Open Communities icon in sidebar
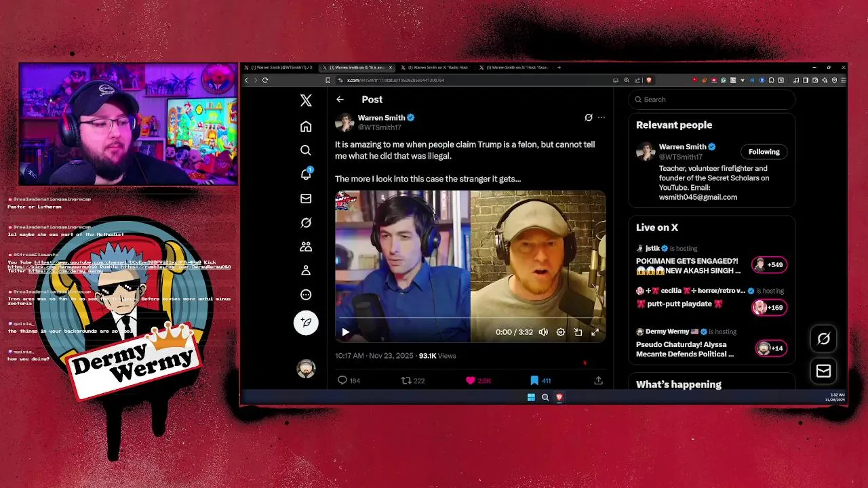This screenshot has height=488, width=868. coord(306,247)
